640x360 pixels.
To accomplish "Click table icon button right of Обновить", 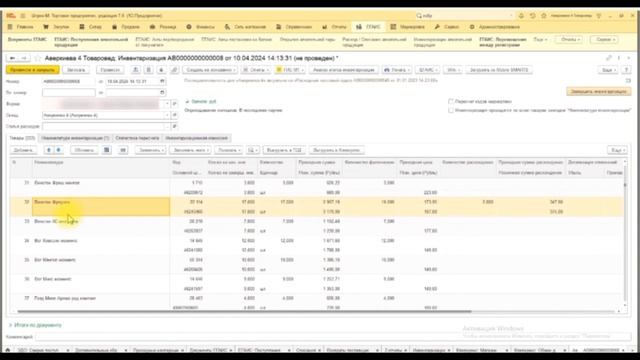I will click(107, 150).
